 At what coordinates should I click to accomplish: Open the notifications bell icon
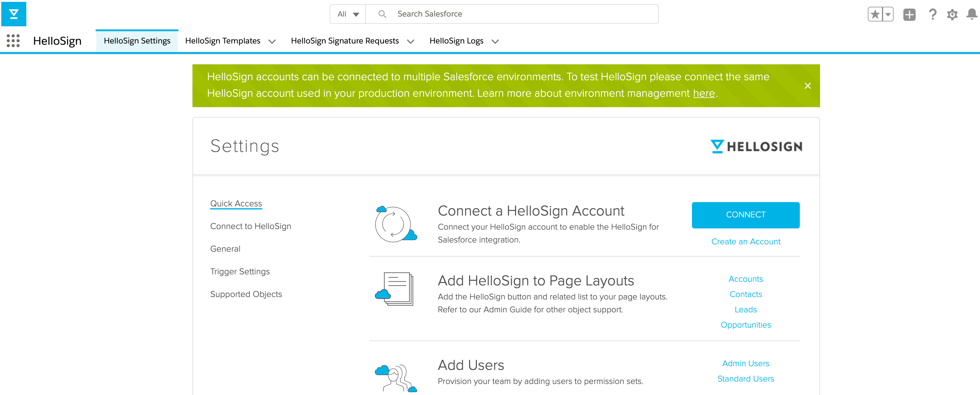[972, 14]
